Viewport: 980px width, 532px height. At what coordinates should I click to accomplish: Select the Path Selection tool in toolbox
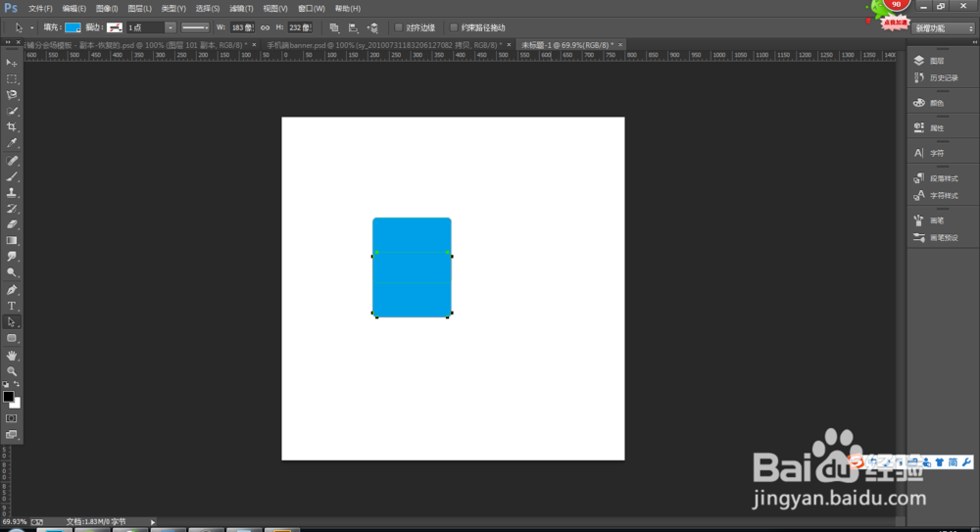pyautogui.click(x=12, y=322)
